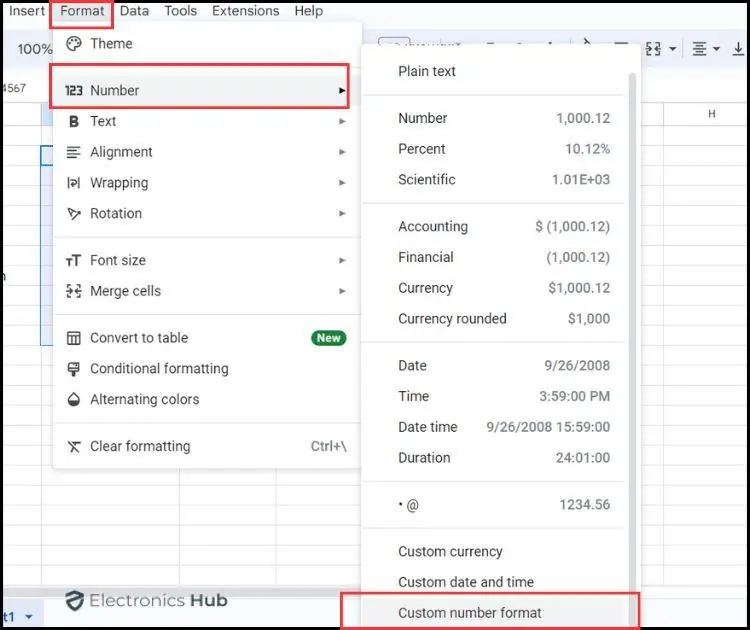Click the Rotation icon
The image size is (750, 630).
pos(74,213)
